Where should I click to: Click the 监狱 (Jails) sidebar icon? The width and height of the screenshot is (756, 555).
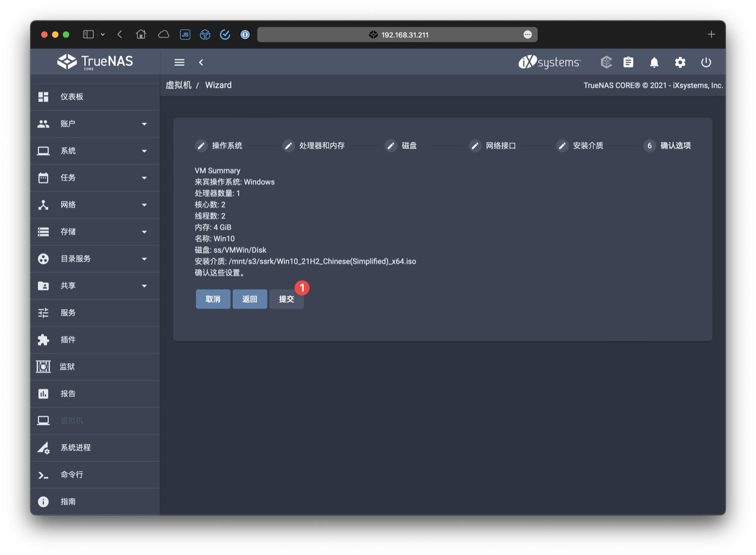pos(43,367)
